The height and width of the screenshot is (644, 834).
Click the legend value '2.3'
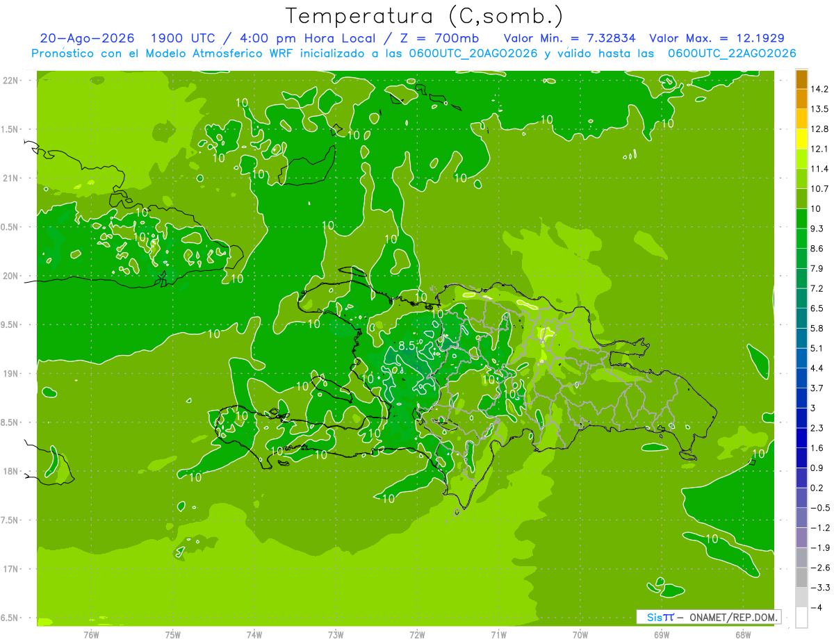point(817,428)
